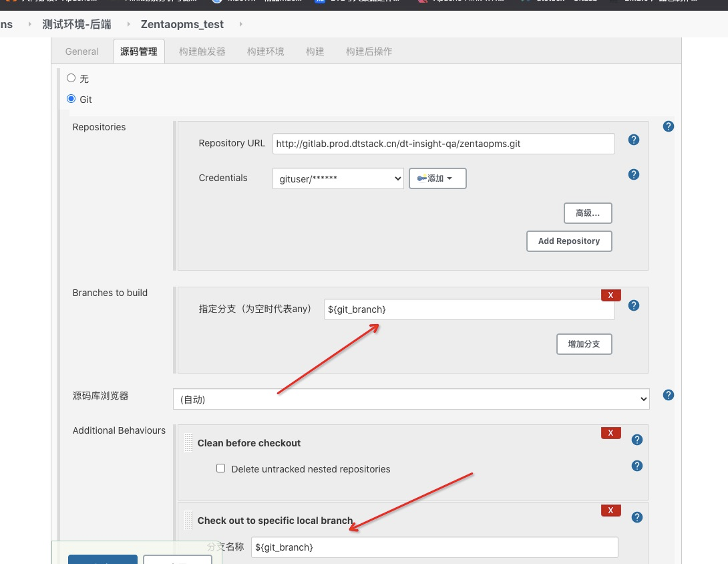This screenshot has height=564, width=728.
Task: Open help for Check out to specific local branch
Action: (x=637, y=517)
